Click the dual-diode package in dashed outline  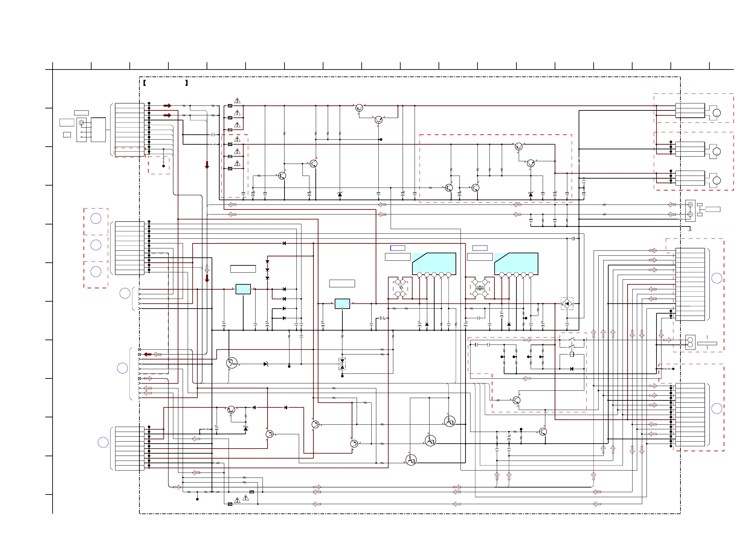pyautogui.click(x=342, y=364)
